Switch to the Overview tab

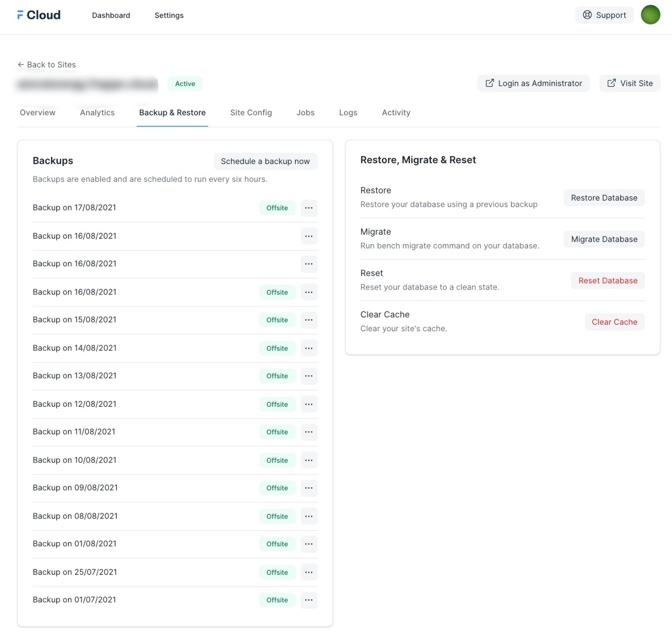[38, 113]
